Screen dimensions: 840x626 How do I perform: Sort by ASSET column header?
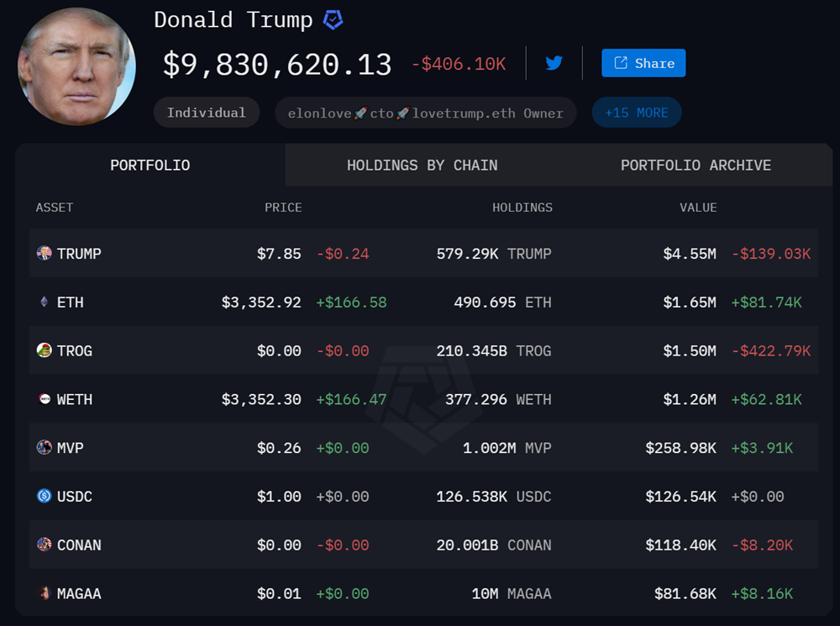55,208
